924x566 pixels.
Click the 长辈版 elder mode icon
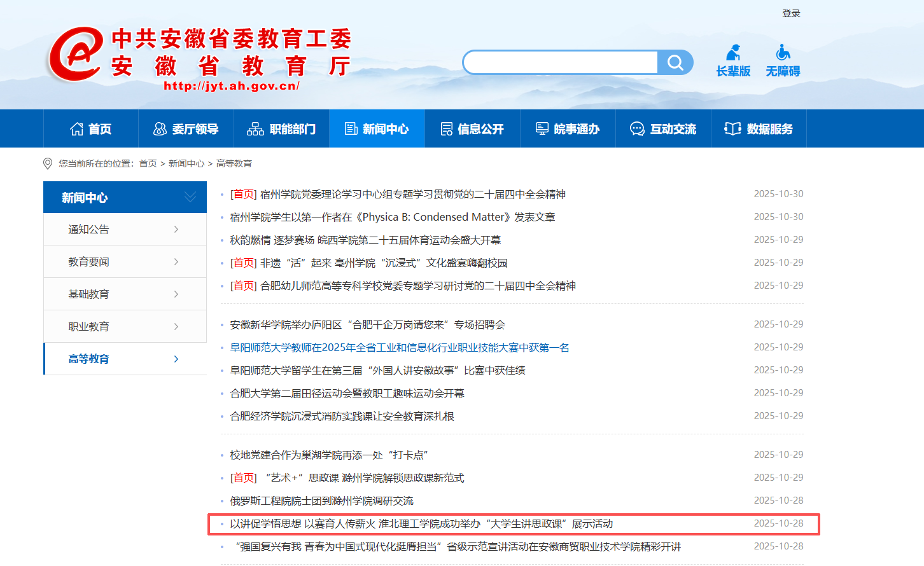(733, 52)
